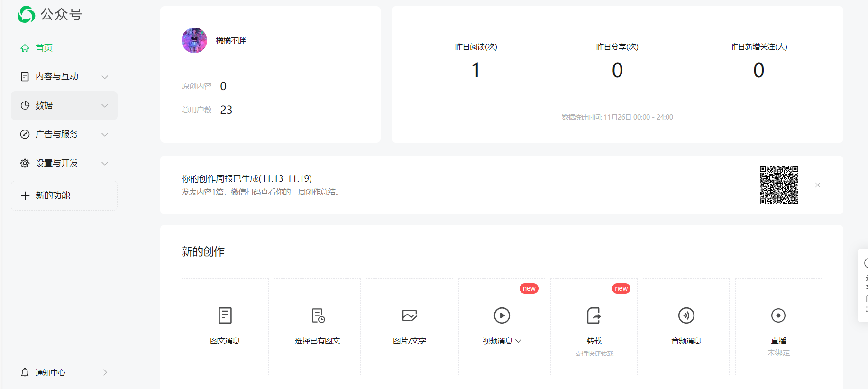Click the 新的功能 button
Screen dimensions: 868x389
(64, 195)
